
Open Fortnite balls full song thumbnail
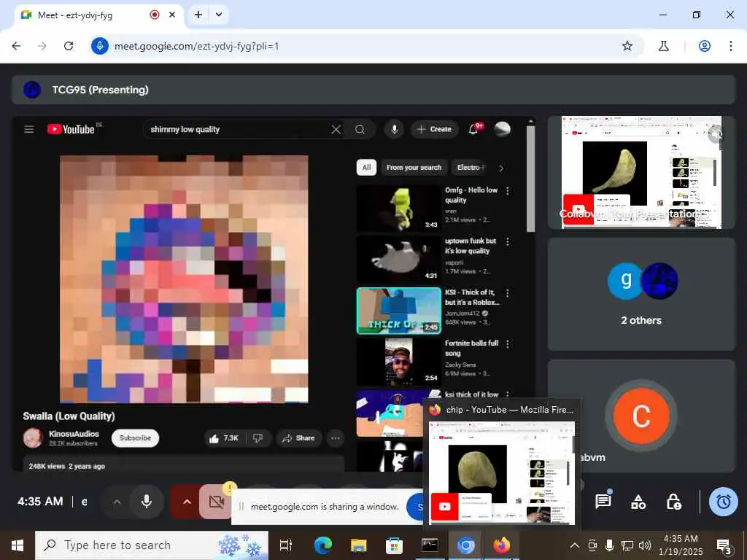(398, 362)
